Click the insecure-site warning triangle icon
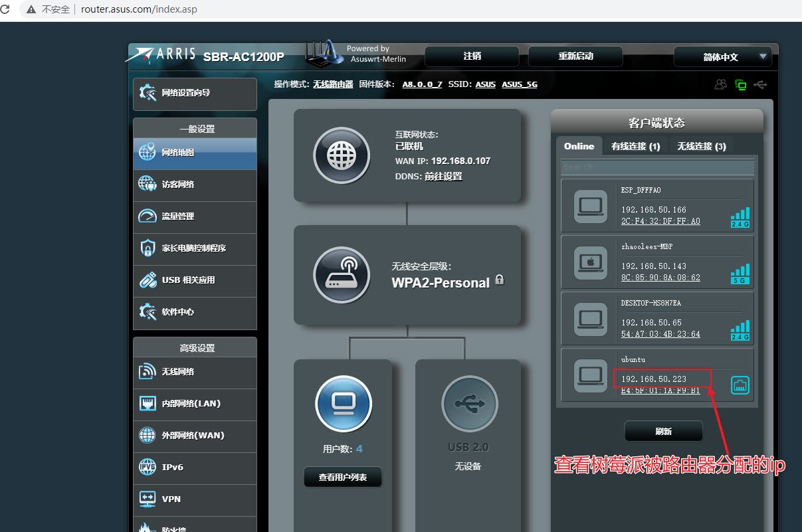The width and height of the screenshot is (802, 532). [x=31, y=9]
